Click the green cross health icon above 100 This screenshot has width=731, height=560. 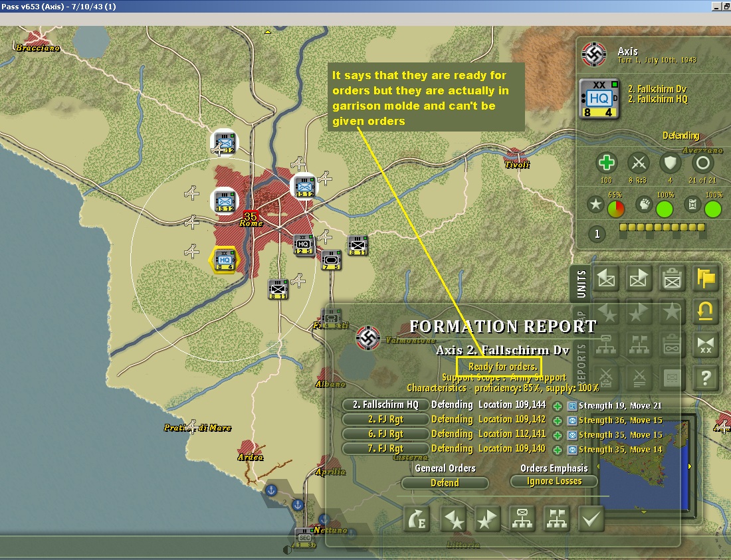[606, 163]
